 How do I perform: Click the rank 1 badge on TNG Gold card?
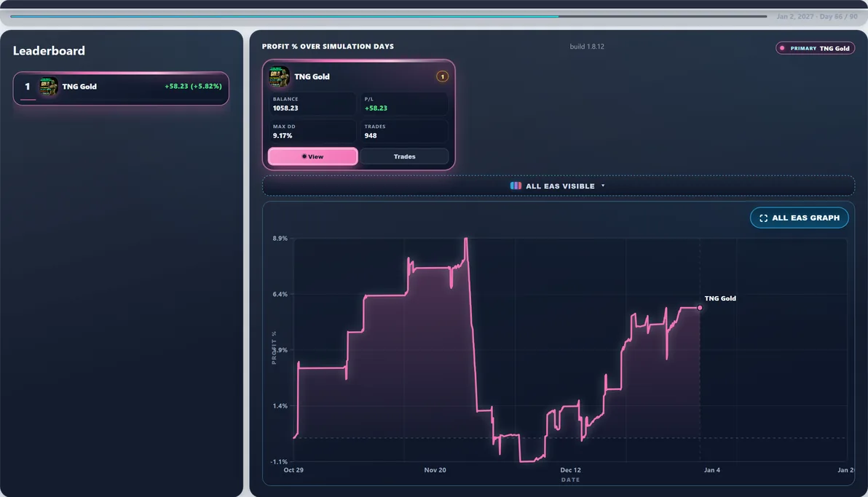pos(442,76)
